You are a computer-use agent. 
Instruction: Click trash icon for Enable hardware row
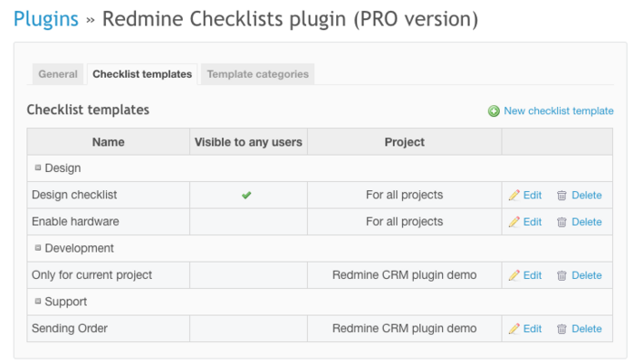(562, 222)
